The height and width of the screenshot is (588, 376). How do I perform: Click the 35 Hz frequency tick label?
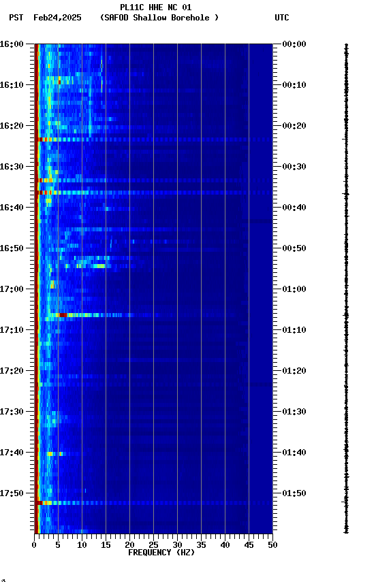(x=201, y=545)
